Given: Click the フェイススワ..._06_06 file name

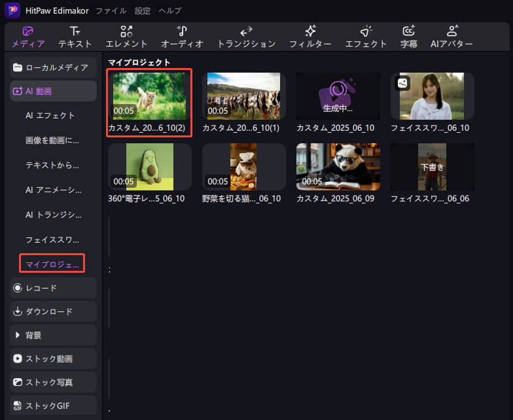Looking at the screenshot, I should [x=430, y=198].
